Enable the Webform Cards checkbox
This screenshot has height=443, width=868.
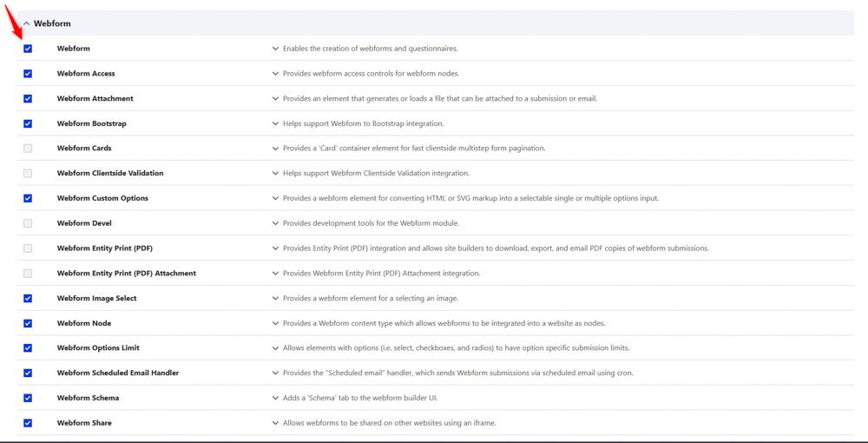[x=28, y=149]
